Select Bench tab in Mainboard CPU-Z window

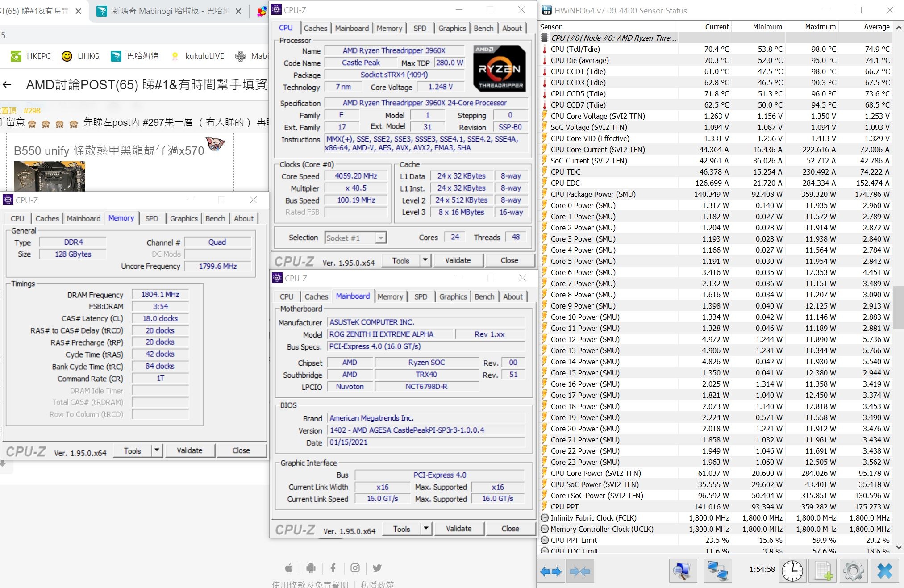coord(484,296)
